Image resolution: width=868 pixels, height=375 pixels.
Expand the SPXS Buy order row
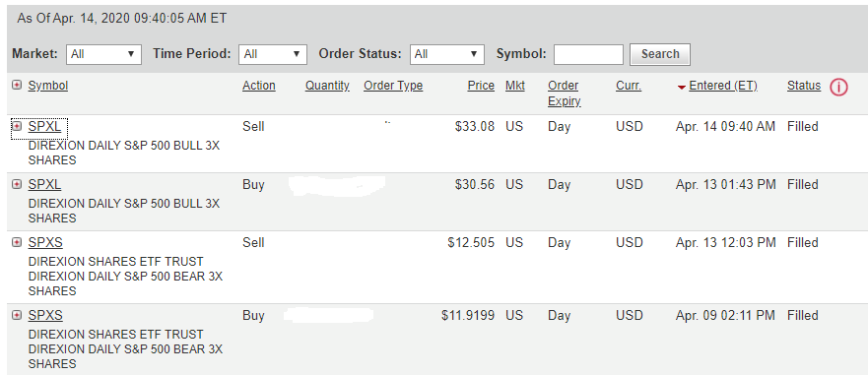click(17, 315)
